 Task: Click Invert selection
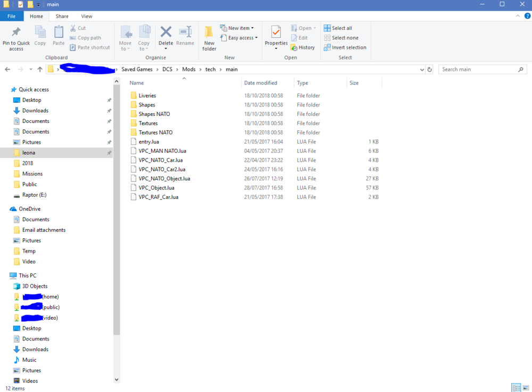[345, 47]
